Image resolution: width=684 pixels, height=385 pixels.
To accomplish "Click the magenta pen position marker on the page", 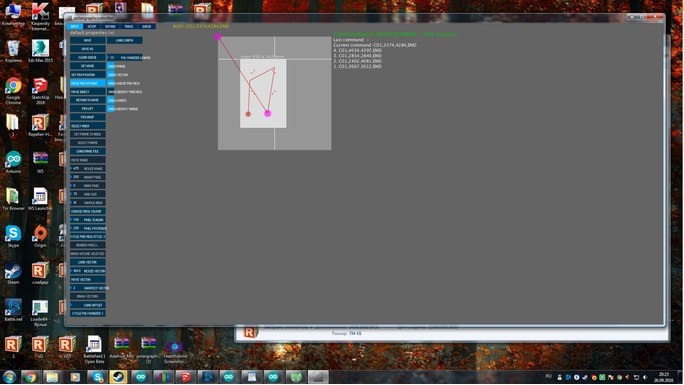I will pyautogui.click(x=268, y=113).
